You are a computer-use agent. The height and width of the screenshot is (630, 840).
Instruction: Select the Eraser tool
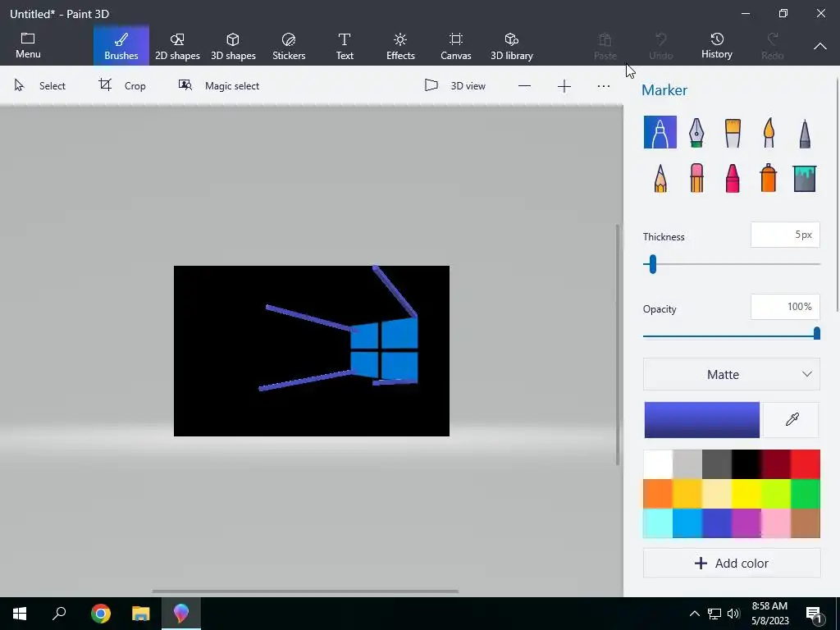[696, 178]
